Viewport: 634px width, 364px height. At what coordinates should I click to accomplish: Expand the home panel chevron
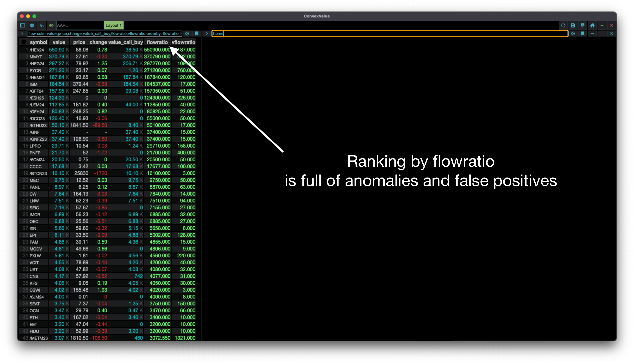coord(207,34)
